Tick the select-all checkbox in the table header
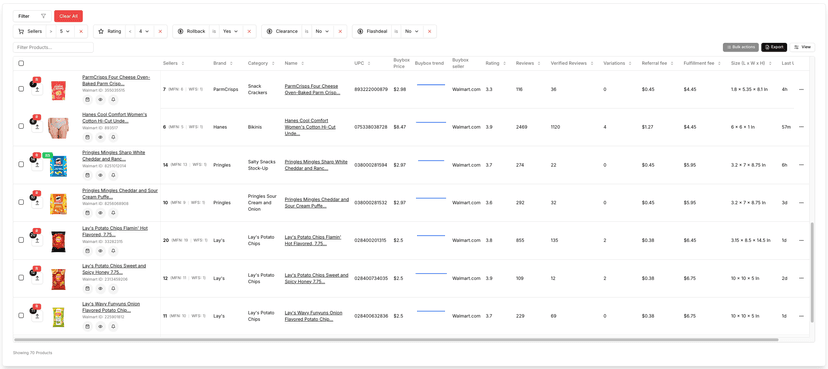 coord(21,63)
